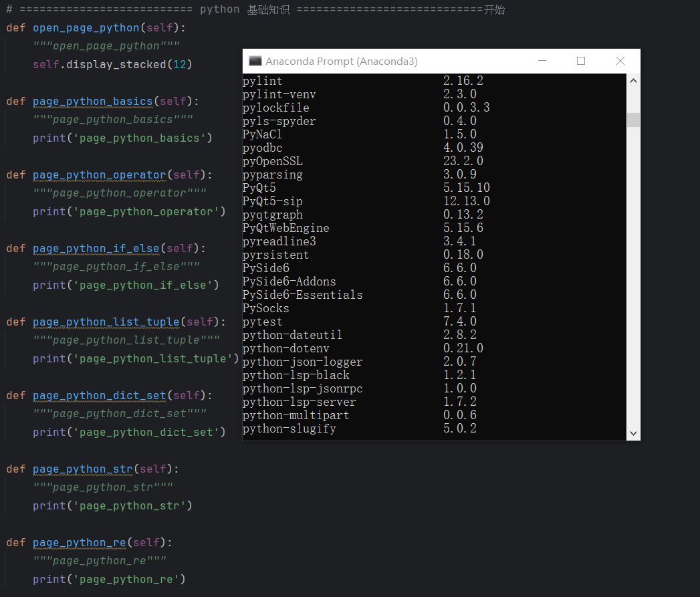Click the Anaconda Prompt console icon
The width and height of the screenshot is (700, 597).
pyautogui.click(x=255, y=60)
